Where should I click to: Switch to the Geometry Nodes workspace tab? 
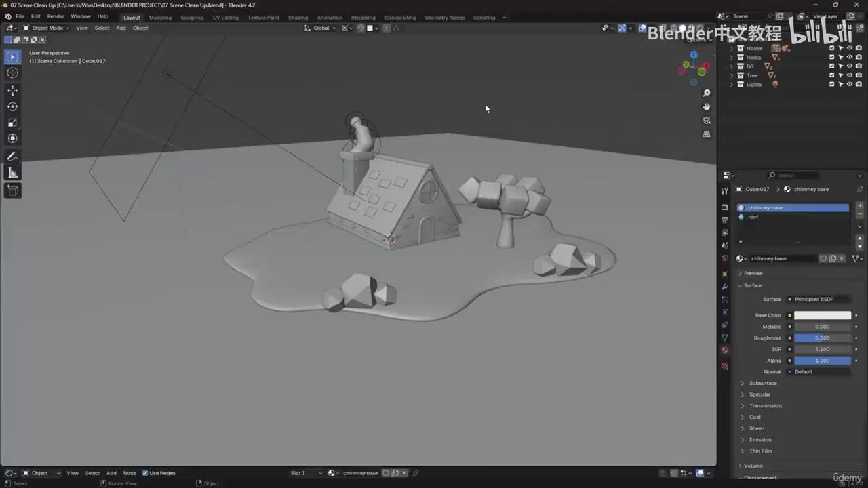click(444, 18)
